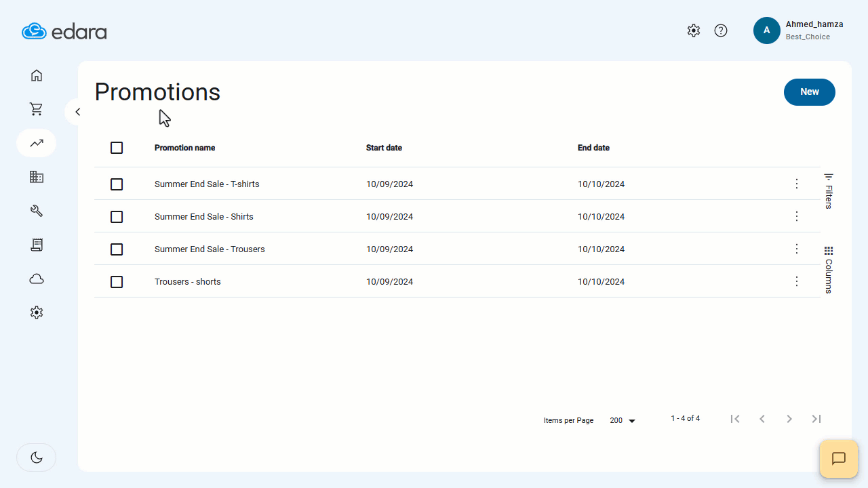Check the Summer End Sale - Shirts checkbox

coord(117,217)
